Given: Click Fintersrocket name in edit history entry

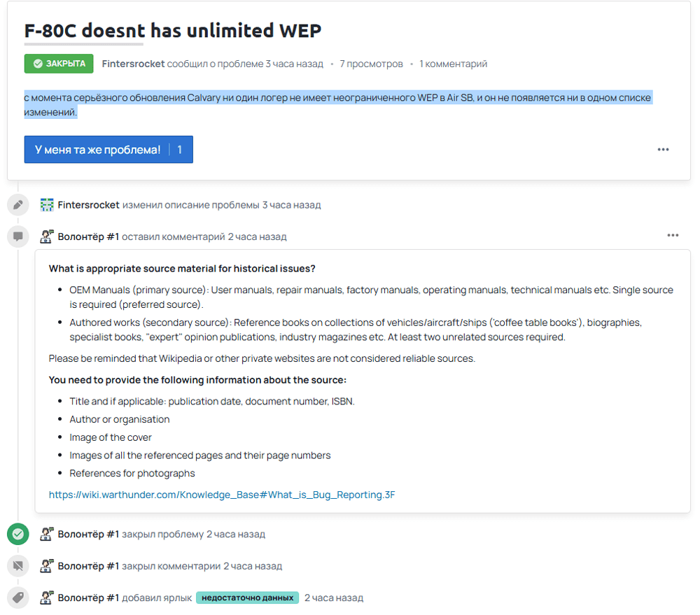Looking at the screenshot, I should tap(88, 205).
